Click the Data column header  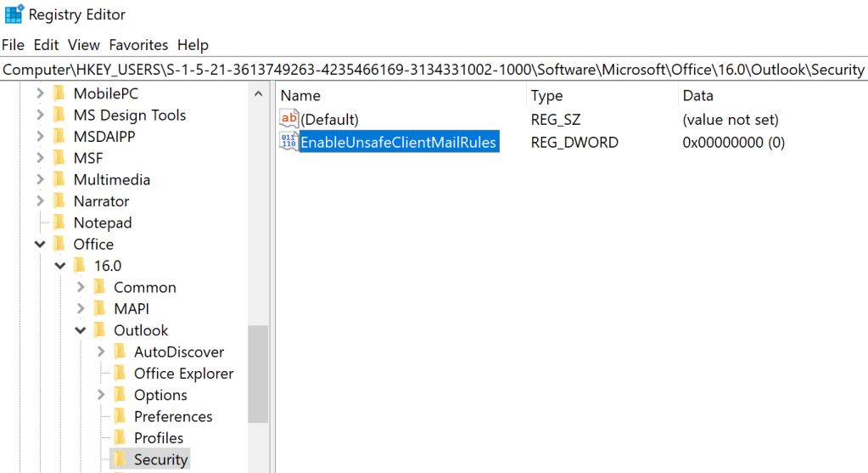[x=697, y=96]
